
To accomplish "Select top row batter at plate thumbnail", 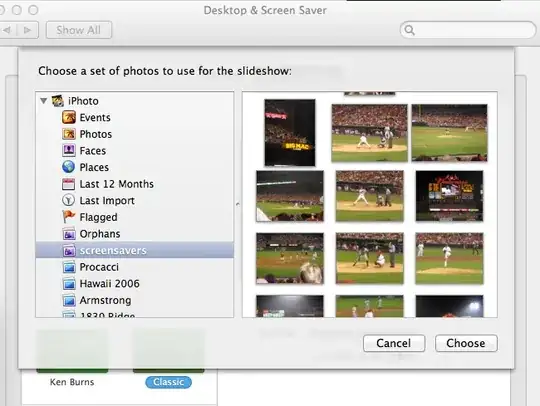I will point(369,133).
